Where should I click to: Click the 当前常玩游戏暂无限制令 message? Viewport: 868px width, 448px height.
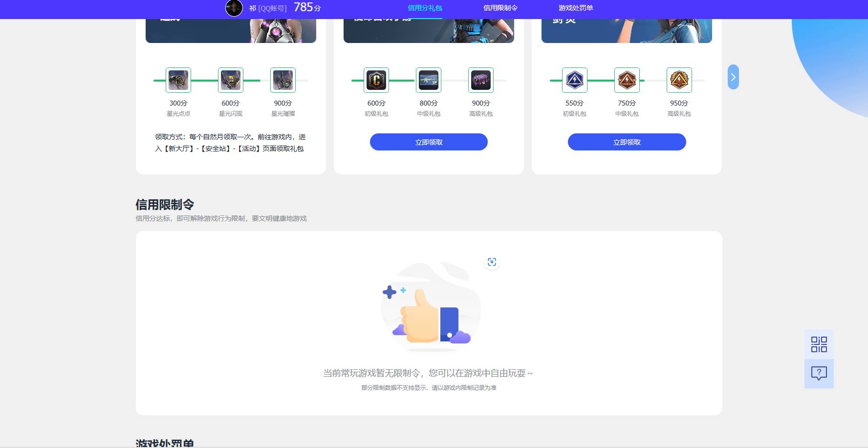[428, 373]
